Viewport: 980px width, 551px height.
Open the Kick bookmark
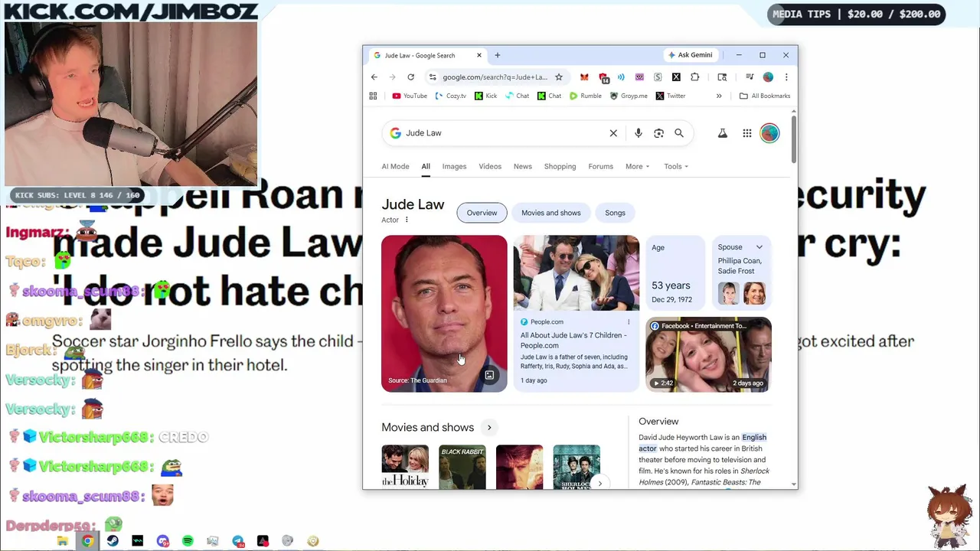coord(485,96)
